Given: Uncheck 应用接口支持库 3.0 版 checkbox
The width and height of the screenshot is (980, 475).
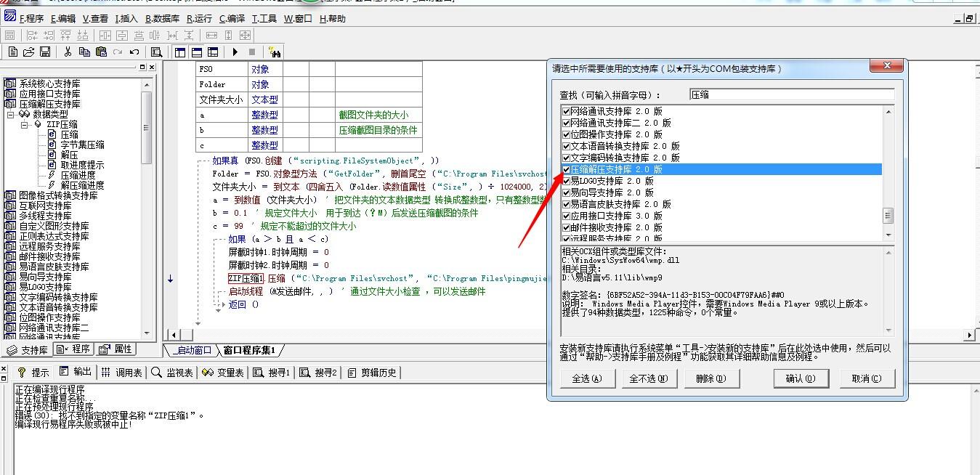Looking at the screenshot, I should coord(566,216).
